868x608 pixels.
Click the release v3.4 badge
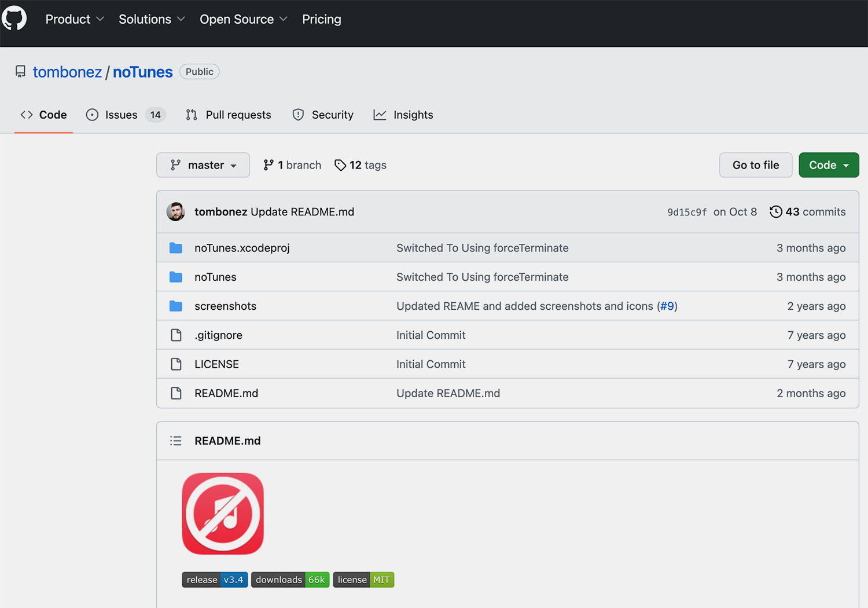(215, 580)
